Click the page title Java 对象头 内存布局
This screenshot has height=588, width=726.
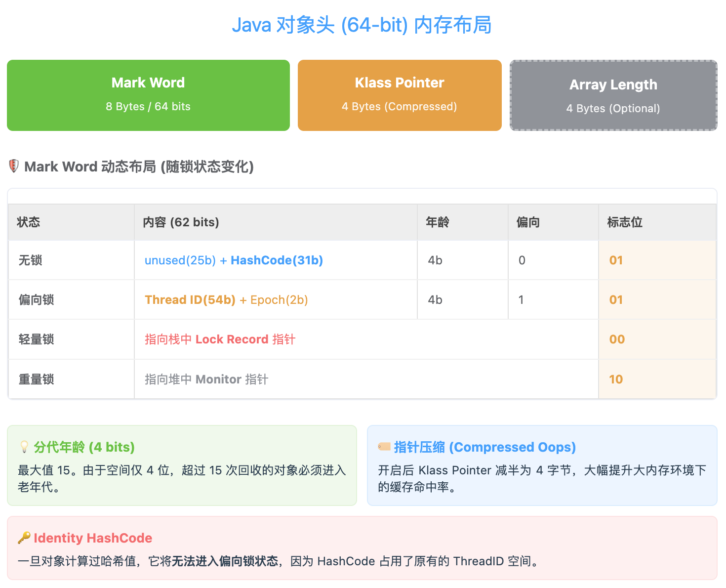[362, 25]
